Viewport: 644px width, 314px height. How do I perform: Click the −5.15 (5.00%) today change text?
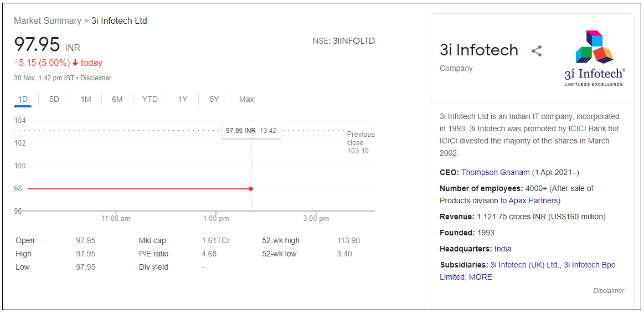(x=58, y=63)
